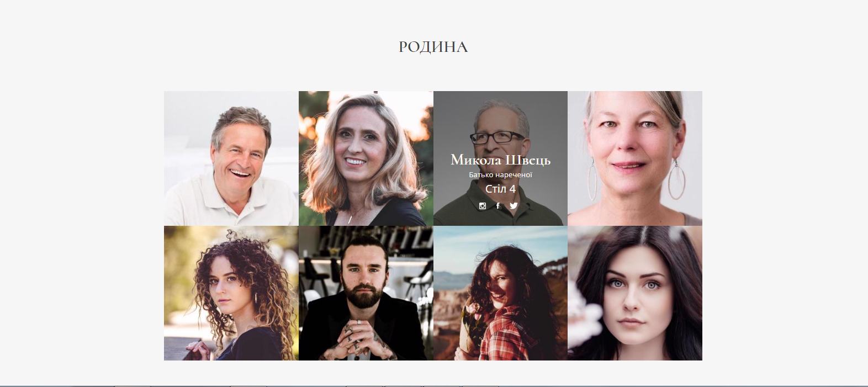Click the 'Батько нареченої' subtitle

(500, 174)
